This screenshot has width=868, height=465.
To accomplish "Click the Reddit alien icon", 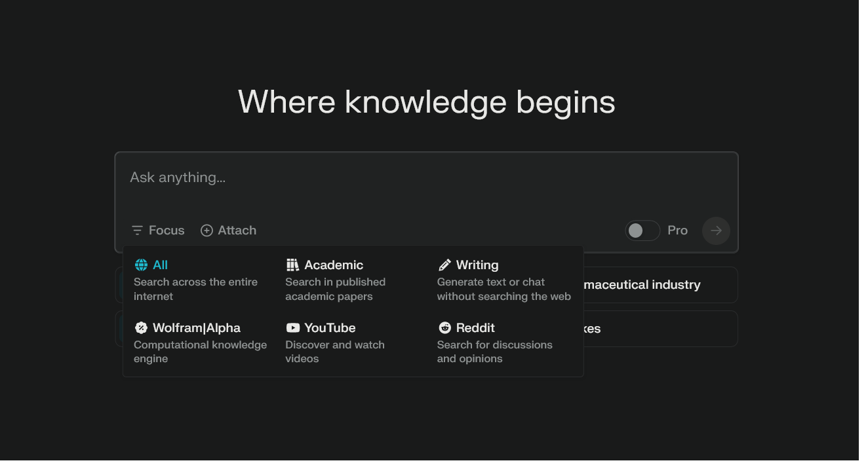I will click(x=444, y=328).
